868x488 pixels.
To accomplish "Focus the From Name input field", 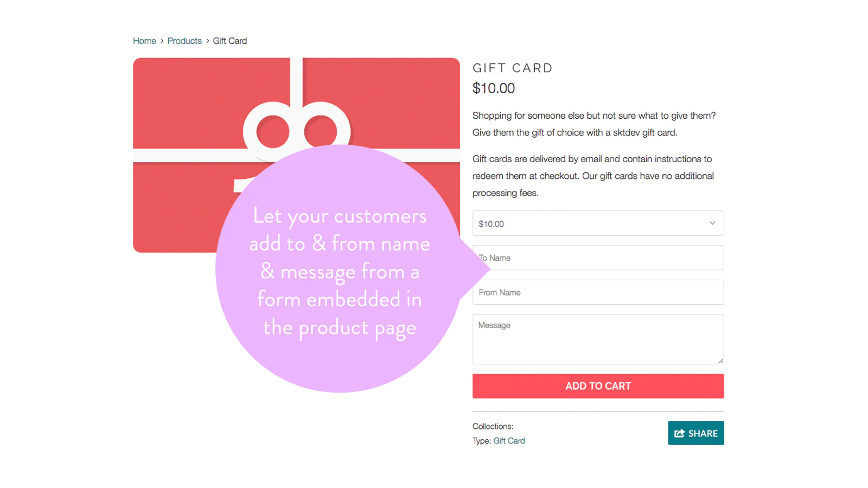I will click(598, 292).
